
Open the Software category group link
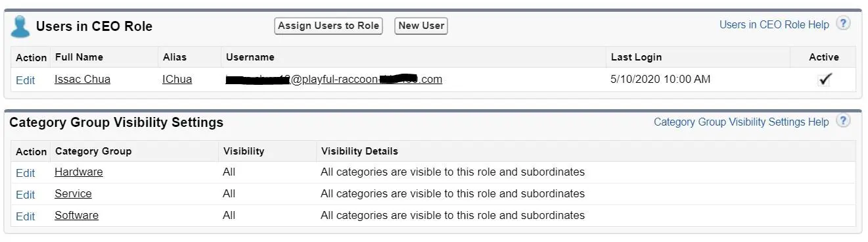click(x=76, y=216)
